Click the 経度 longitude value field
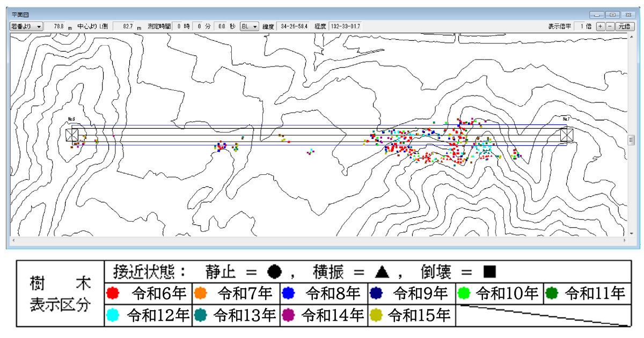This screenshot has height=338, width=644. [345, 26]
